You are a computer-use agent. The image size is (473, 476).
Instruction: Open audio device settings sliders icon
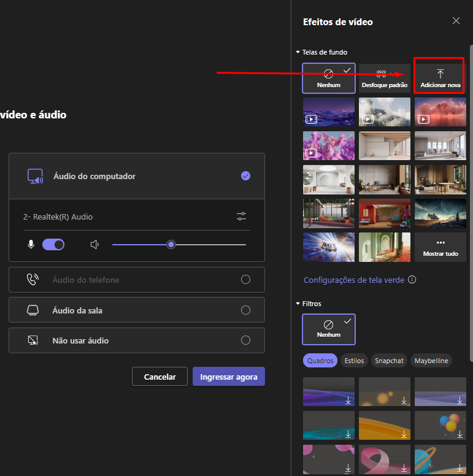(x=242, y=217)
